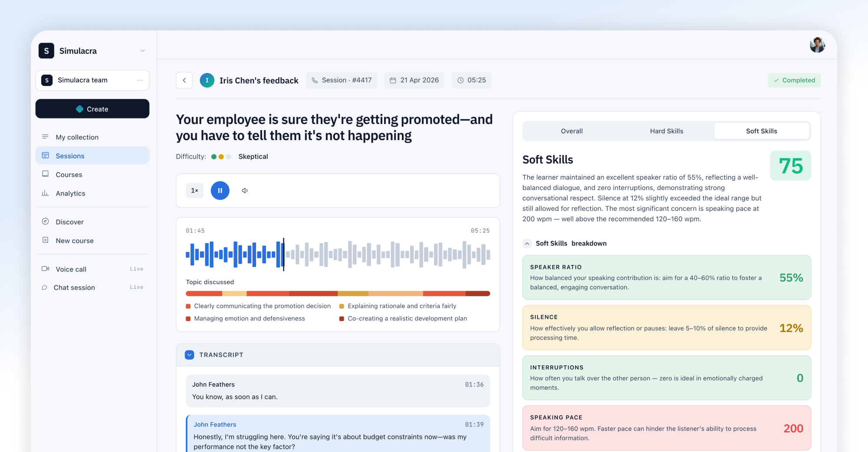
Task: Open the Speaking Pace card
Action: point(667,428)
